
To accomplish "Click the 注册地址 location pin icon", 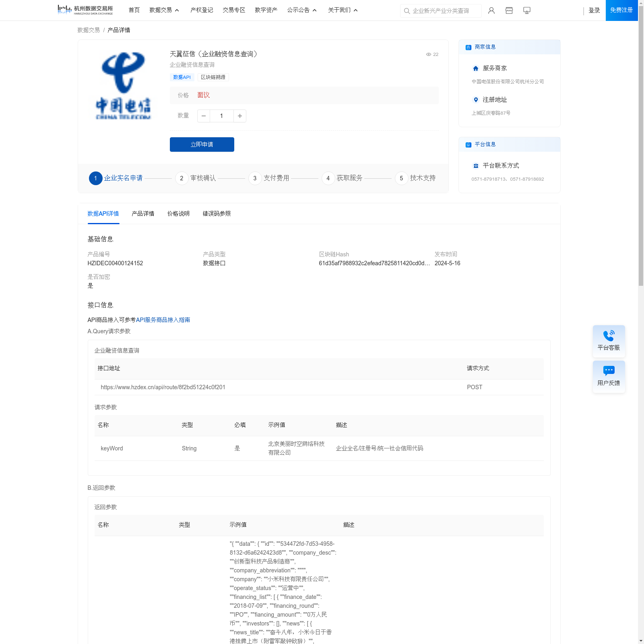I will pos(476,100).
